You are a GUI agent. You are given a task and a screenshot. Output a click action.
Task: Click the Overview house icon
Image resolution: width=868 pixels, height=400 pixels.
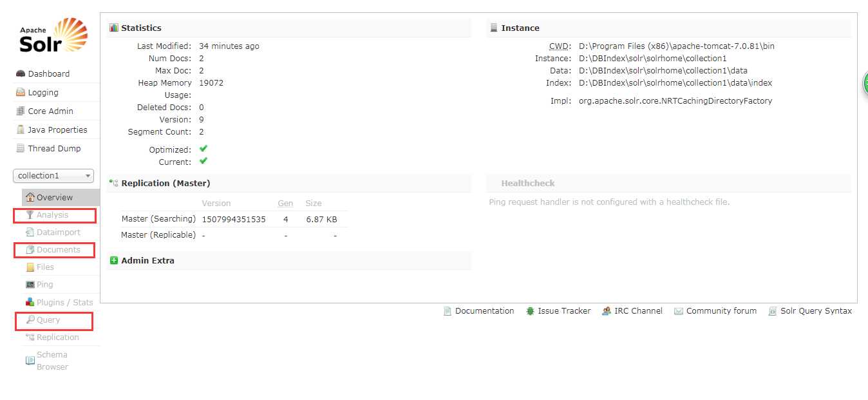30,197
